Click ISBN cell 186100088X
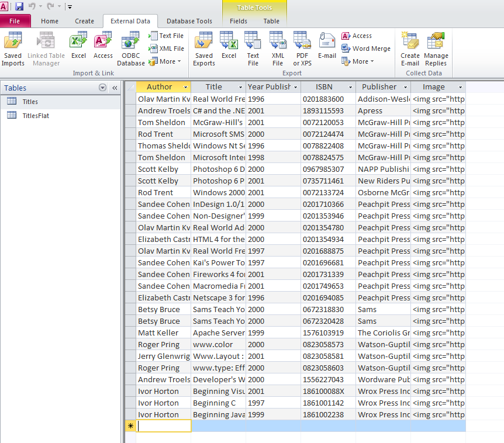This screenshot has height=443, width=504. point(328,392)
